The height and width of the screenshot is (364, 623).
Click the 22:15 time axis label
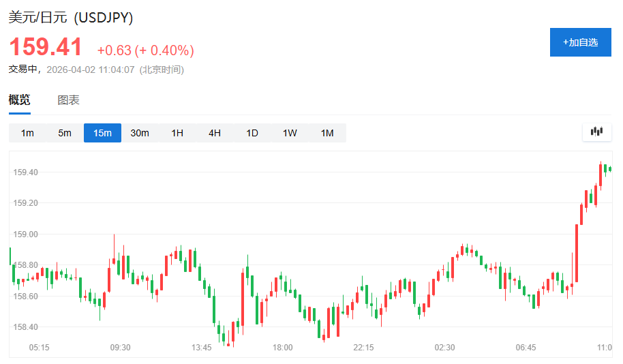point(363,348)
